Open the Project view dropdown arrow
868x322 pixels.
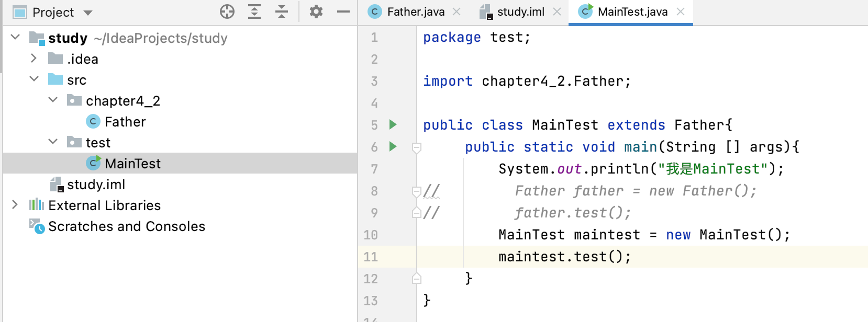coord(88,13)
